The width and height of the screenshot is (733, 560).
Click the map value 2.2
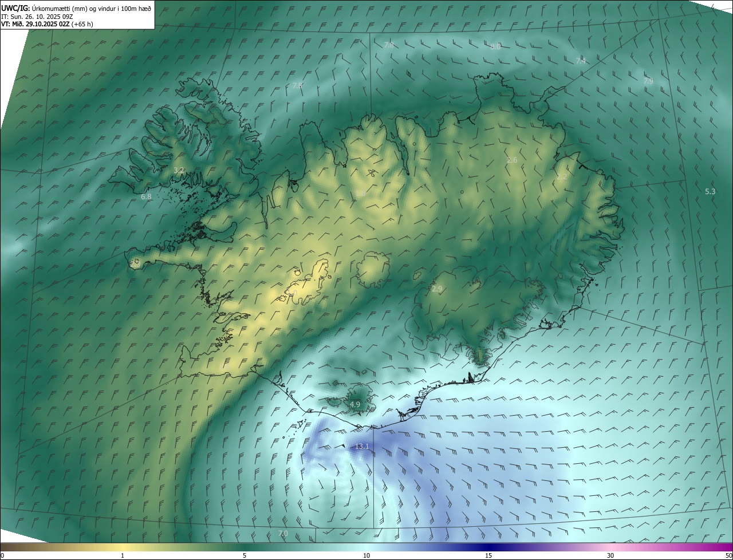[562, 177]
